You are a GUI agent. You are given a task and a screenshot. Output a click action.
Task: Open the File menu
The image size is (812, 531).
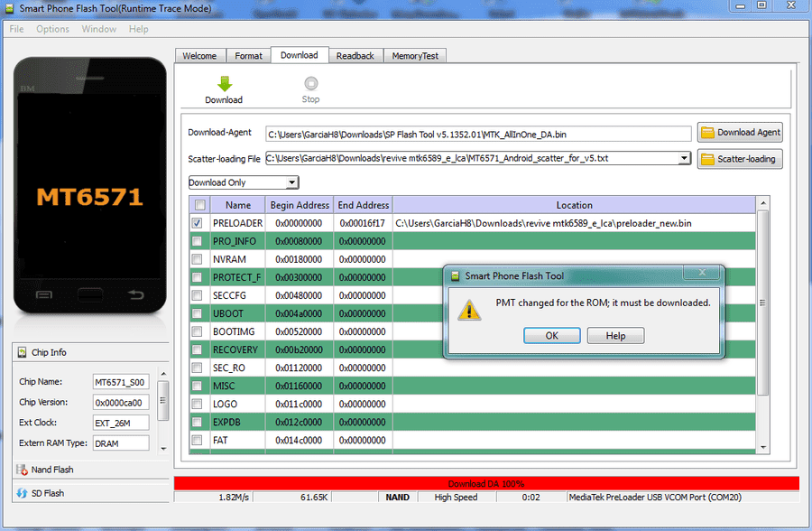(16, 29)
